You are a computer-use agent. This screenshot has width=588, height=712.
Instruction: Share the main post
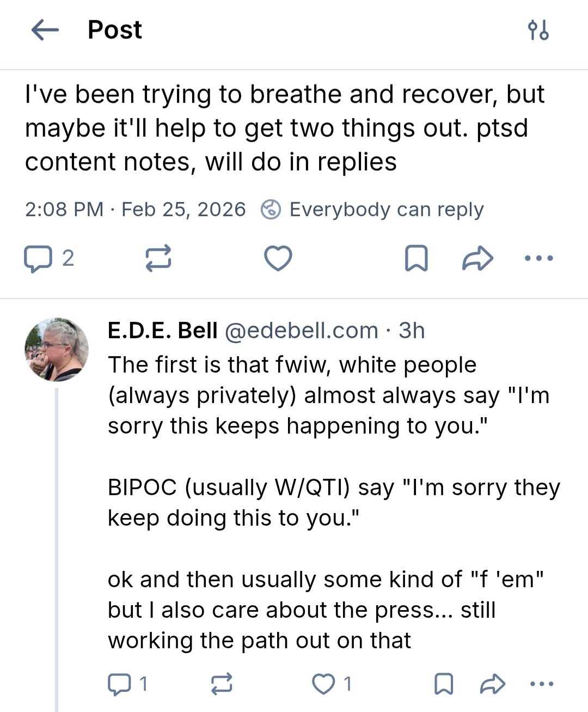click(477, 258)
